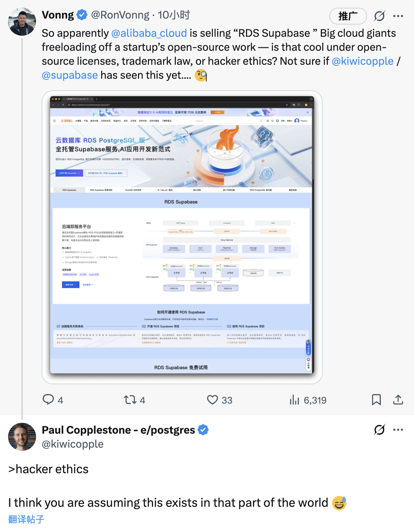Image resolution: width=414 pixels, height=532 pixels.
Task: Open the @alibaba_cloud mention link
Action: point(149,33)
